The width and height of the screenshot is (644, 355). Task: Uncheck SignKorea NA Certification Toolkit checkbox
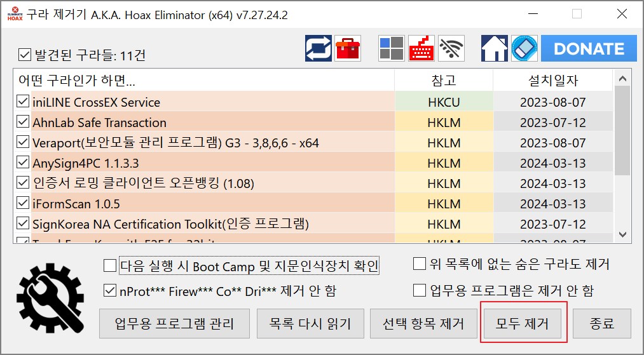23,224
